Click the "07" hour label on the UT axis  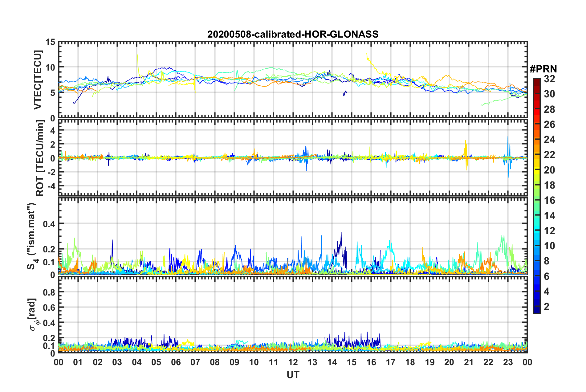click(195, 362)
